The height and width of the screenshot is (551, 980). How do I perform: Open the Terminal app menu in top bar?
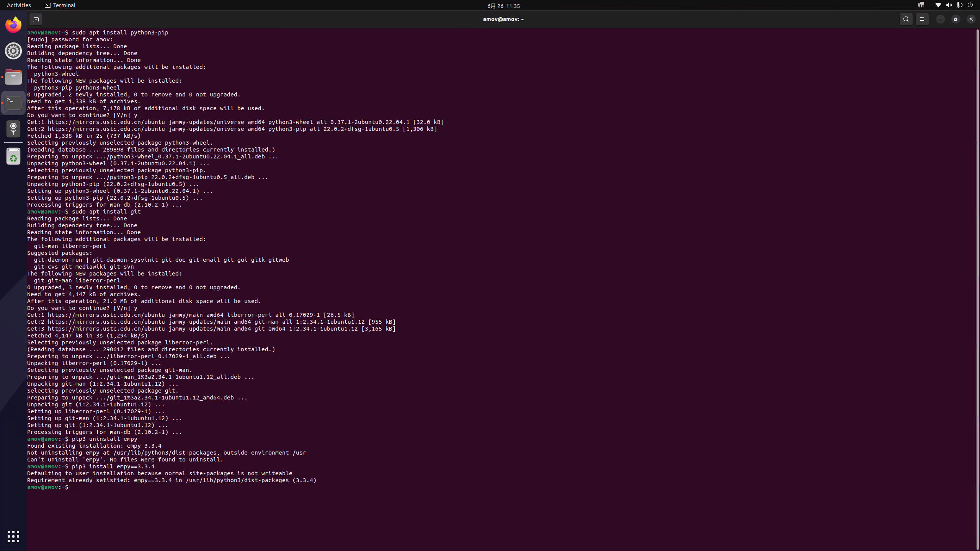60,5
